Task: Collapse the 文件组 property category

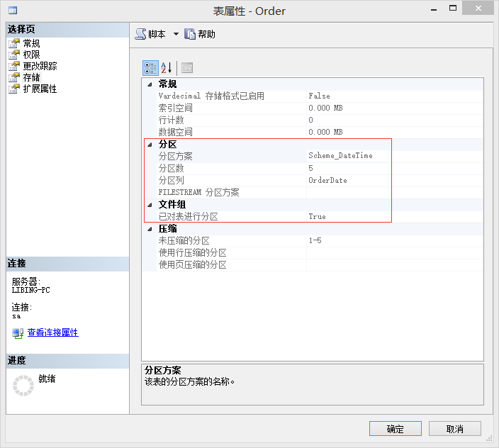Action: click(x=150, y=206)
